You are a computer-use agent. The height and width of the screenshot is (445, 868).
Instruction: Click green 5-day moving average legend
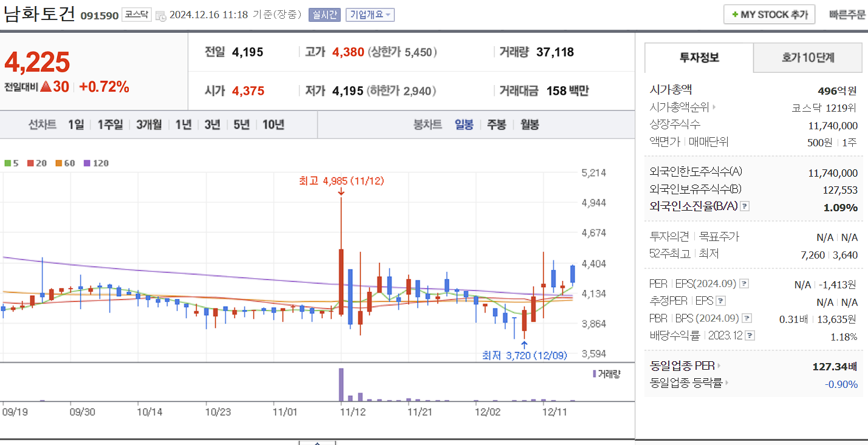(12, 163)
